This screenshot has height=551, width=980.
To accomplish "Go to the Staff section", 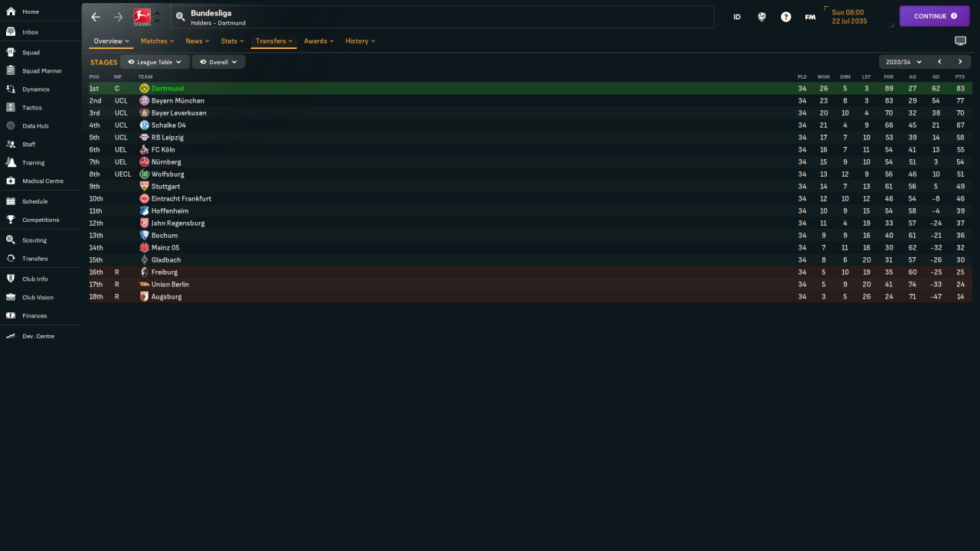I will tap(29, 145).
